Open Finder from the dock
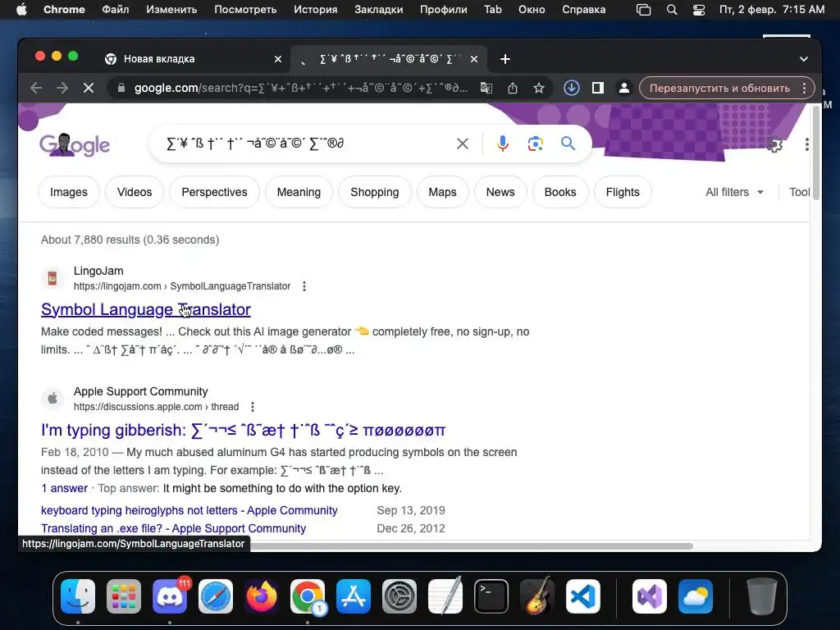This screenshot has width=840, height=630. coord(78,596)
